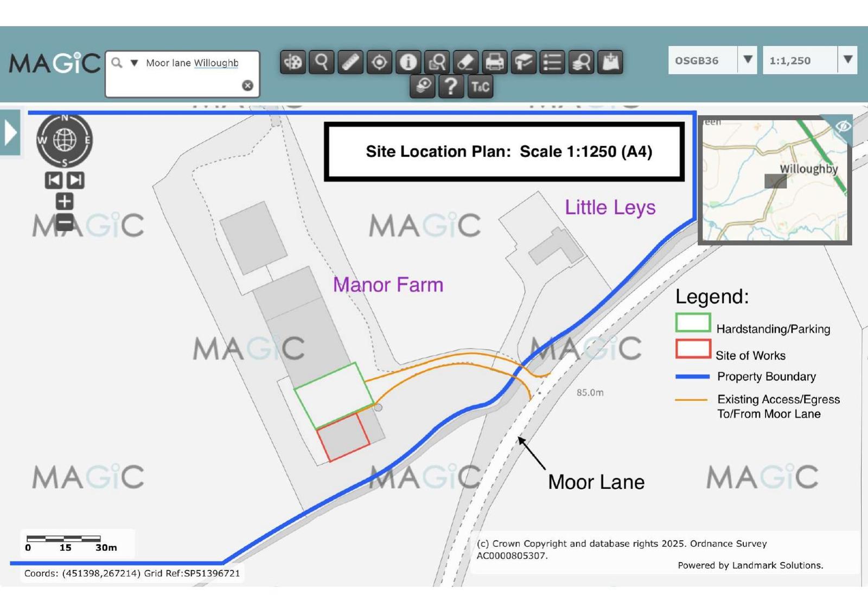Clear the search box with X button
Screen dimensions: 868x613
point(247,86)
